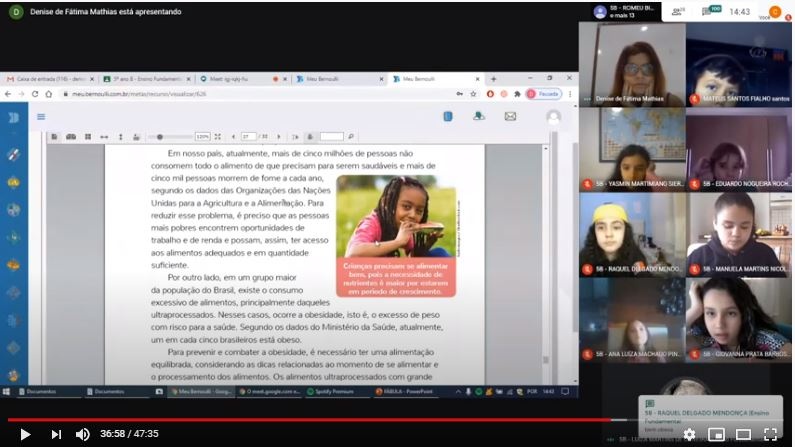Click Denise de Fátima Mathias video tile
The image size is (795, 447).
tap(632, 64)
